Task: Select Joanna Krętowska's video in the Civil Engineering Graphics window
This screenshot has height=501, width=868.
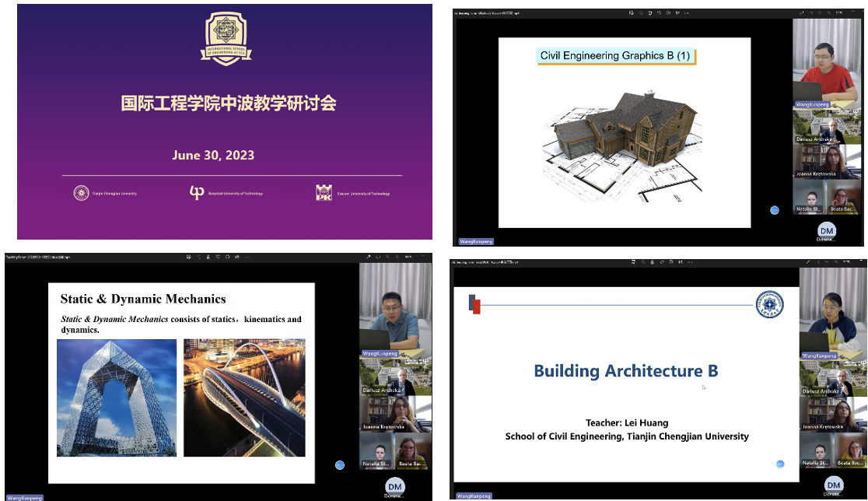Action: pyautogui.click(x=828, y=161)
